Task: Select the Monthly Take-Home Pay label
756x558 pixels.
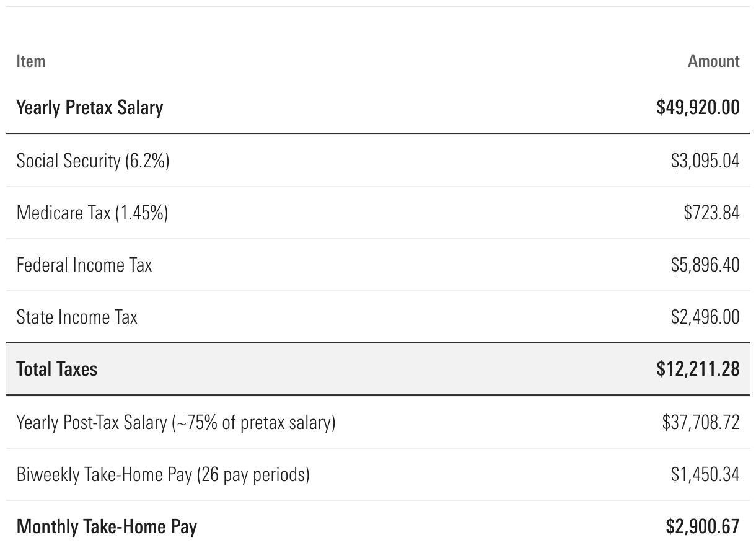Action: pyautogui.click(x=107, y=527)
